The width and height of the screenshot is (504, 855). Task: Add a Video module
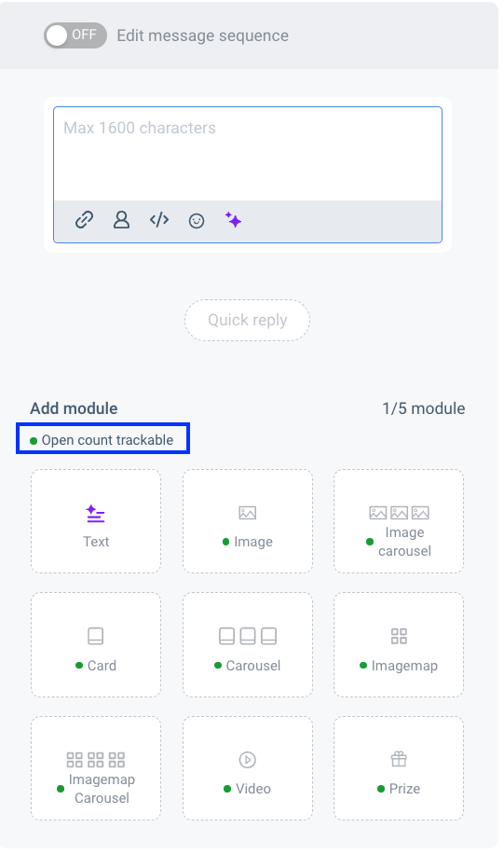(248, 768)
